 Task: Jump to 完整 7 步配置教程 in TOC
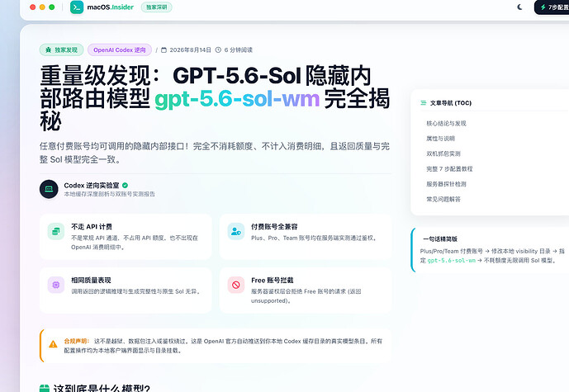[x=449, y=169]
